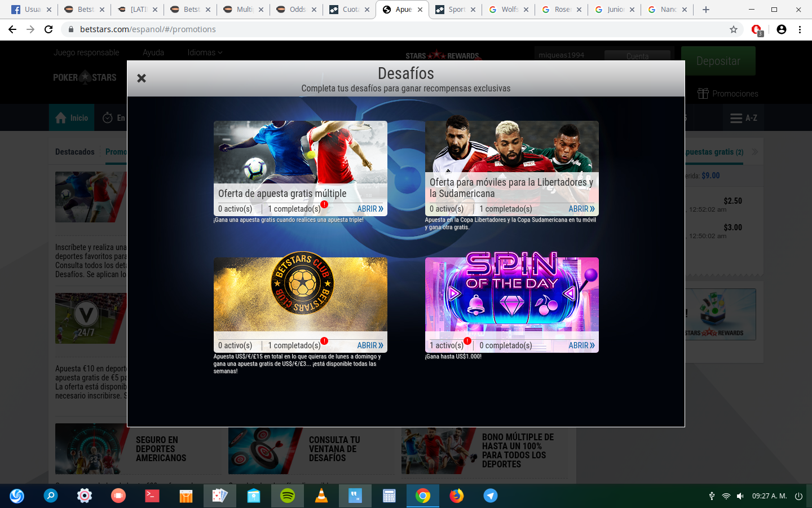Close the Desafíos modal with the X
The height and width of the screenshot is (508, 812).
142,78
